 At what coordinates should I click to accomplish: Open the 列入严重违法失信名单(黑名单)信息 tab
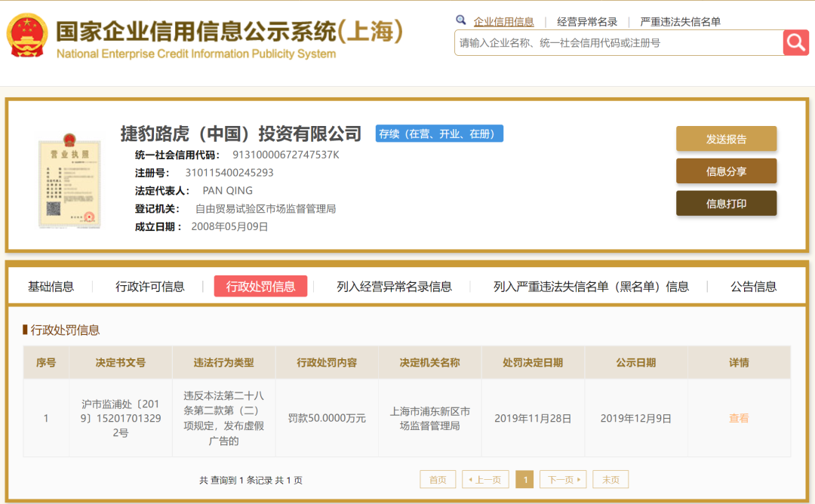pyautogui.click(x=591, y=286)
